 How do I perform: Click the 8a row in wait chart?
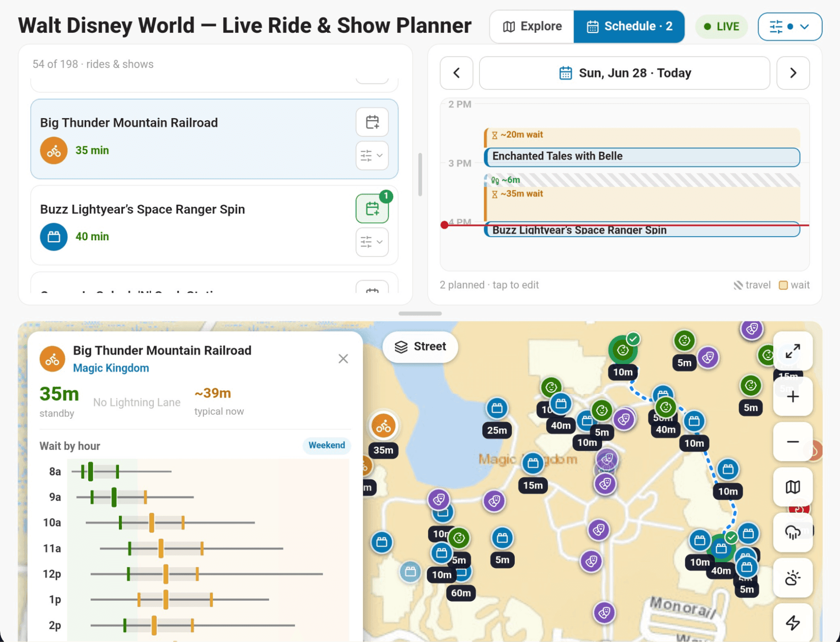coord(195,471)
